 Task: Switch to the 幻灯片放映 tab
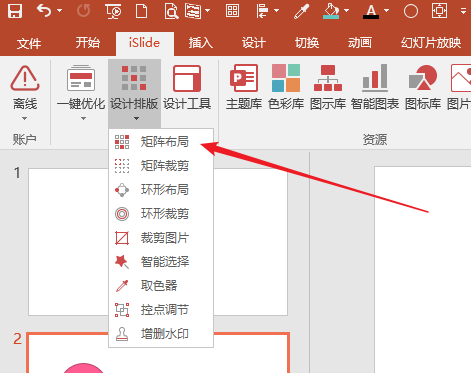[431, 43]
